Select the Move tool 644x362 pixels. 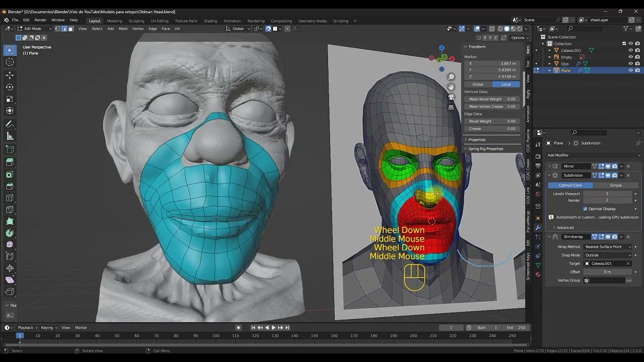pyautogui.click(x=10, y=75)
